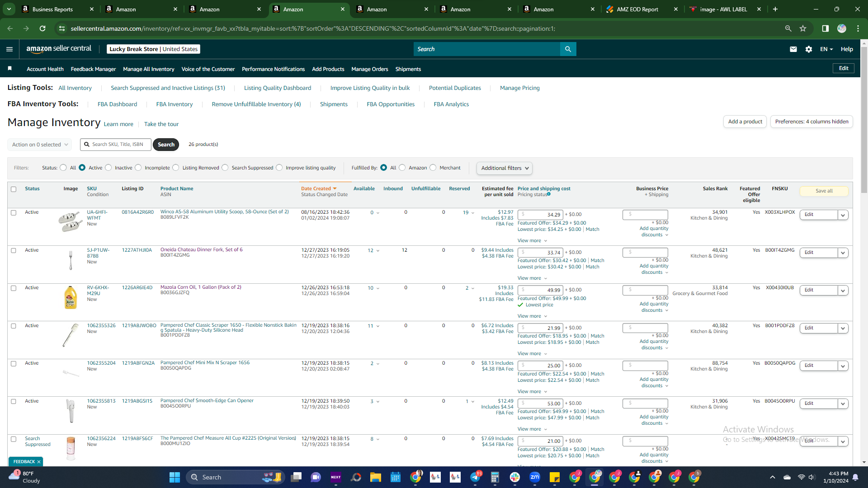Expand View more for Mazola Corn Oil pricing

click(x=532, y=316)
